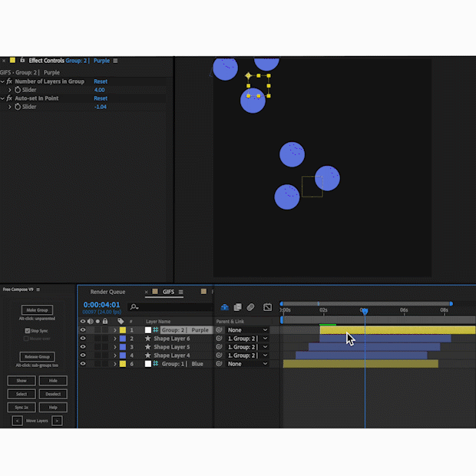The image size is (476, 476).
Task: Toggle solo switch for Group: 2 Purple layer
Action: click(98, 330)
